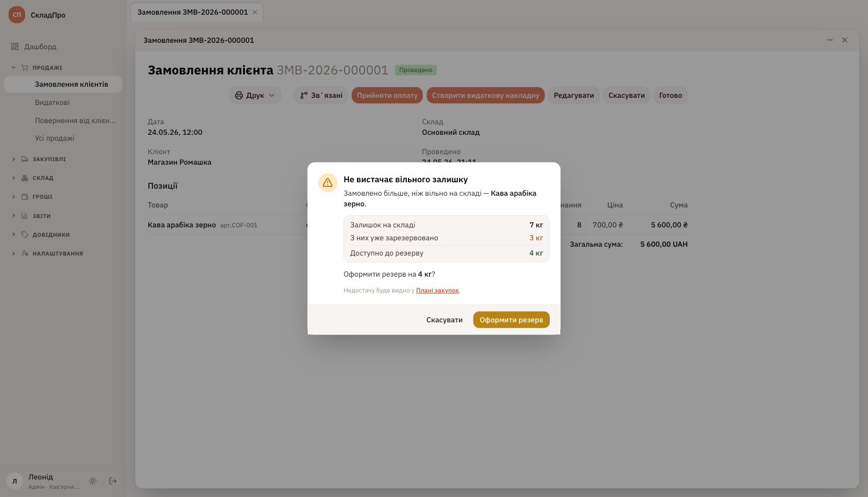Minimize the order window panel
The image size is (868, 497).
(830, 40)
